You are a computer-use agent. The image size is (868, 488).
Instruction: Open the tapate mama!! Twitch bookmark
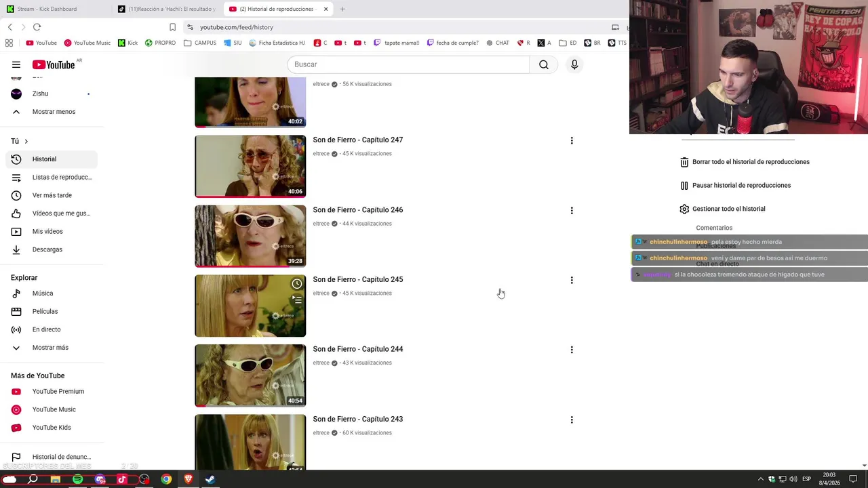[x=397, y=43]
